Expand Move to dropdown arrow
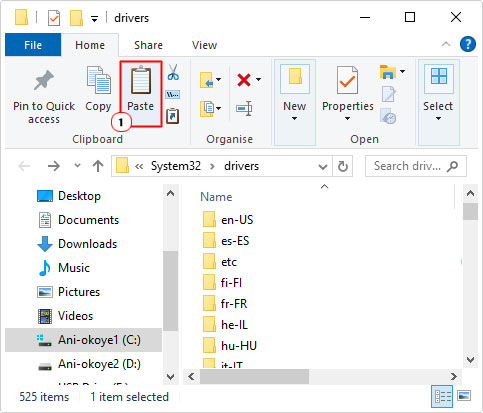 click(x=218, y=79)
